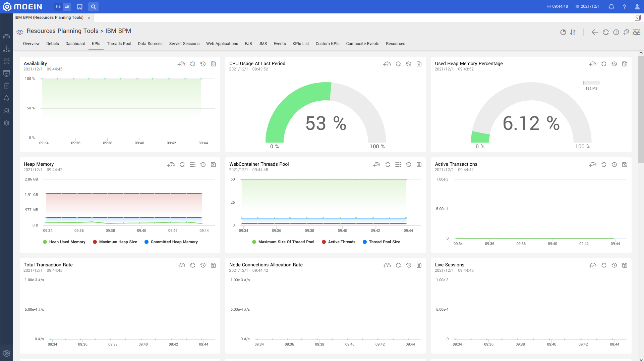Open reports clipboard icon in left sidebar

(x=6, y=86)
